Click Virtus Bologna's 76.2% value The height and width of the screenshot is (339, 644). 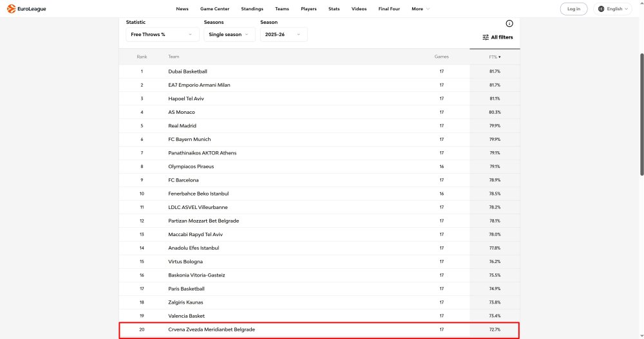pyautogui.click(x=495, y=261)
